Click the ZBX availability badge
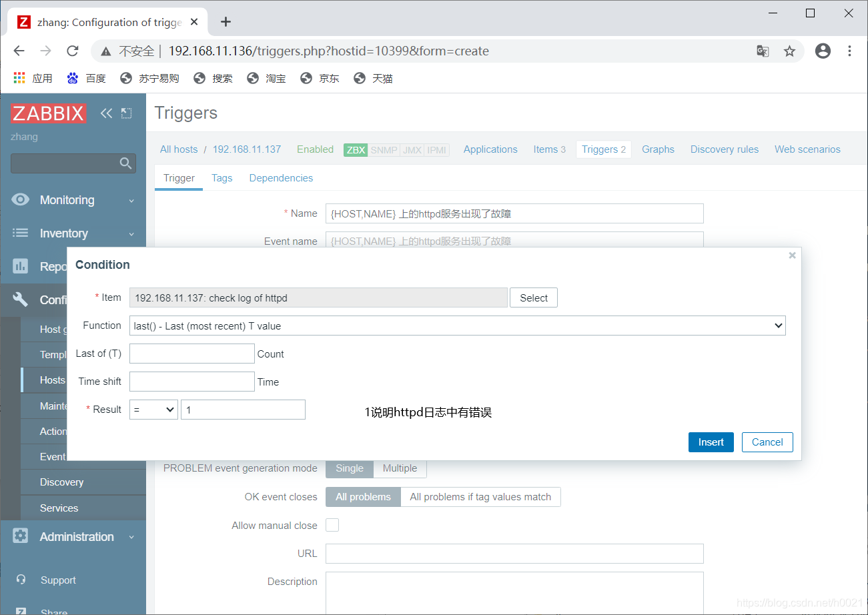The image size is (868, 615). (x=356, y=149)
